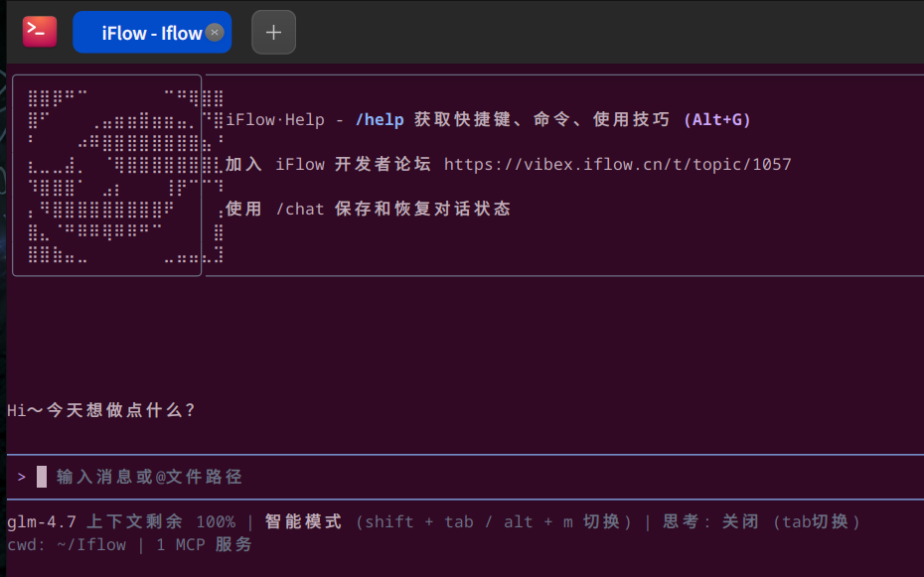Click '加入 iFlow 开发者论坛' text
Viewport: 924px width, 577px height.
[328, 164]
